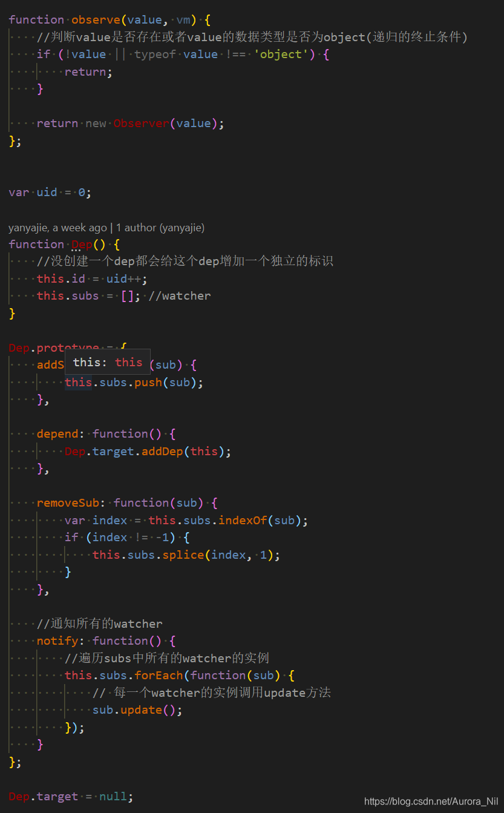The image size is (504, 813).
Task: Click the 'removeSub' property name
Action: [x=68, y=502]
